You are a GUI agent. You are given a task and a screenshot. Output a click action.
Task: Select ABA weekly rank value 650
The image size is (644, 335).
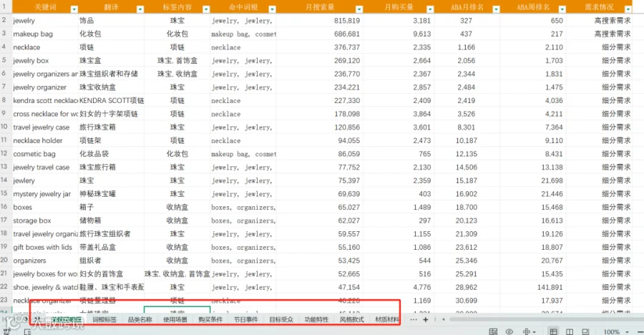[x=533, y=20]
